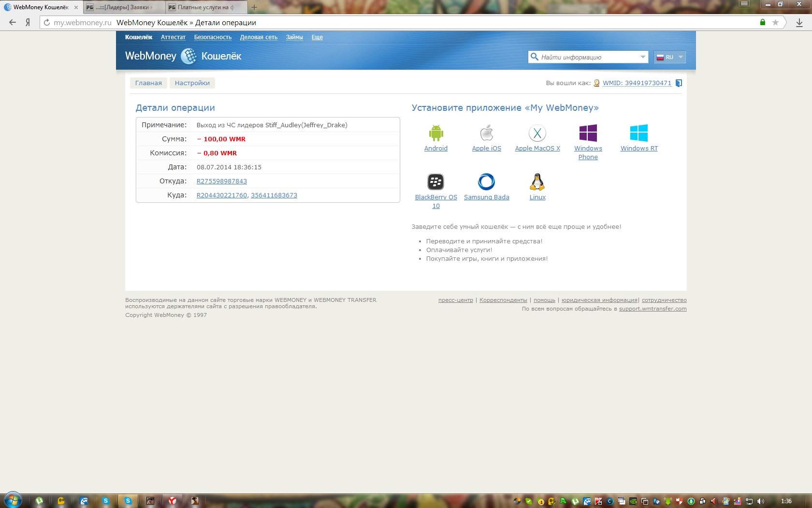Screen dimensions: 812x508
Task: Go to the Главная page button
Action: click(148, 83)
